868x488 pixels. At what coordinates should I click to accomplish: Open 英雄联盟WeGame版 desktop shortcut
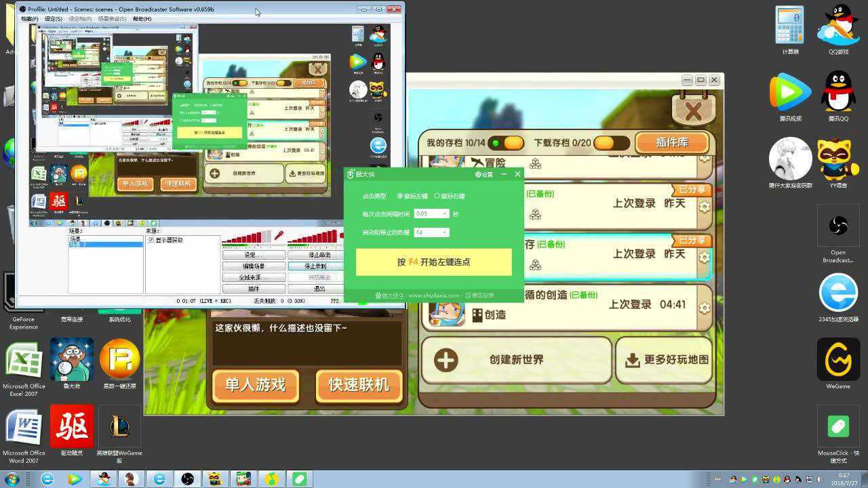click(x=119, y=434)
